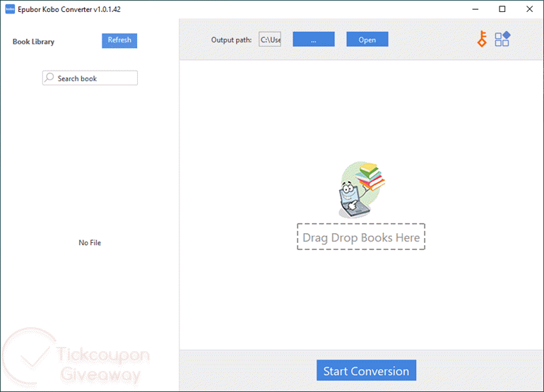544x392 pixels.
Task: Open the output folder
Action: 367,40
